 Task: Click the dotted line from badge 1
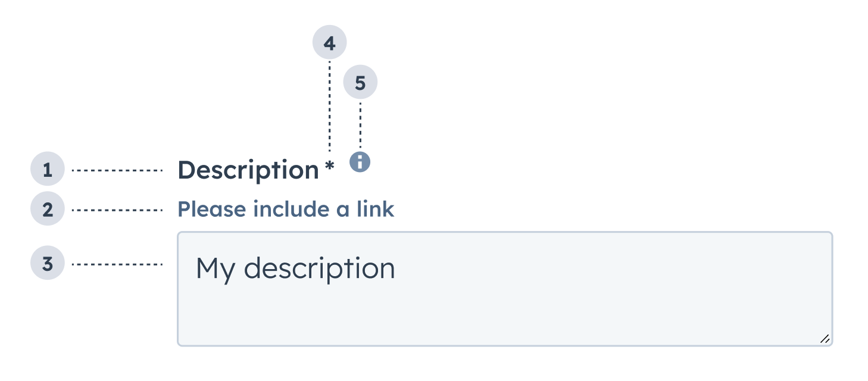(x=117, y=171)
